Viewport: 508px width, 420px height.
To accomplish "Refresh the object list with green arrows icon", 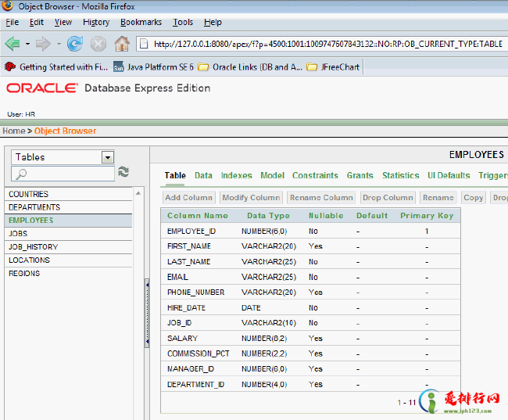I will pos(123,172).
